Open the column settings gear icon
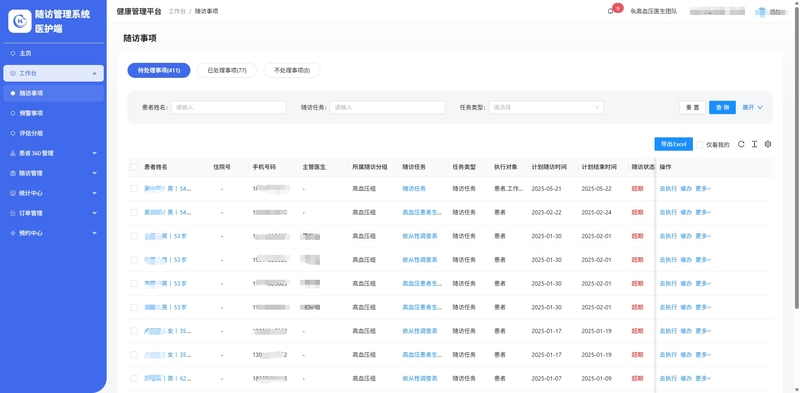 coord(767,144)
